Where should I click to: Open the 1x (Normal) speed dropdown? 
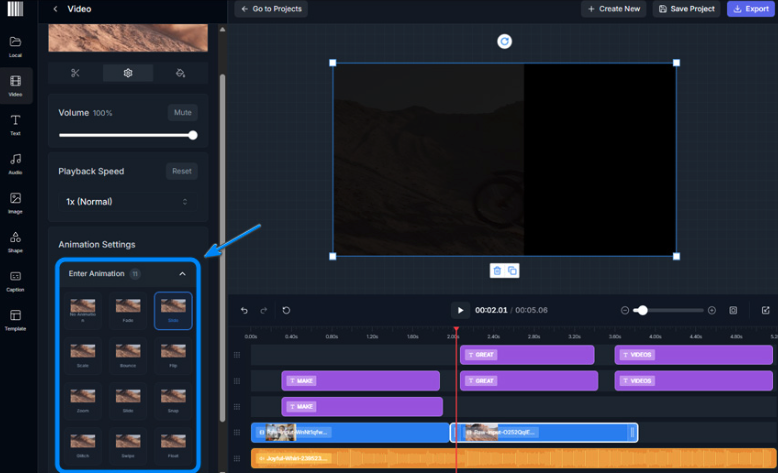click(127, 202)
